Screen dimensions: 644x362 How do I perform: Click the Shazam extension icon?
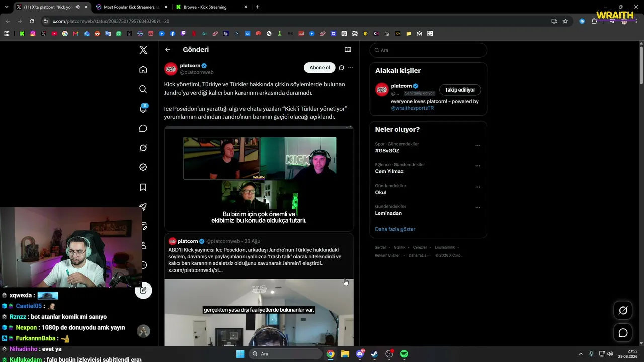pyautogui.click(x=582, y=21)
